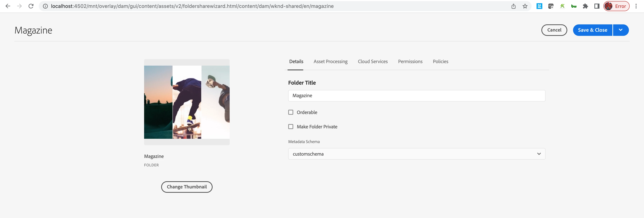Screen dimensions: 644x218
Task: Click the browser back arrow
Action: coord(8,6)
